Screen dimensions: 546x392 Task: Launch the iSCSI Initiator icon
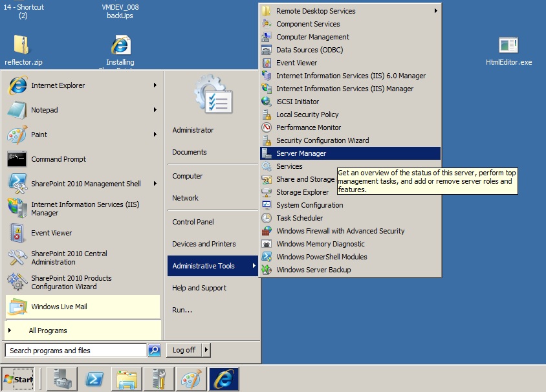267,102
